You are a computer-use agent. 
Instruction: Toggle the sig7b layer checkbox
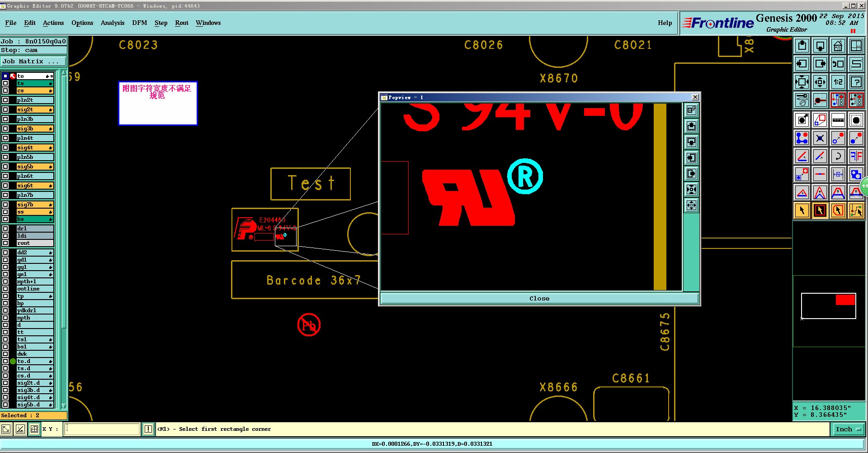point(5,205)
